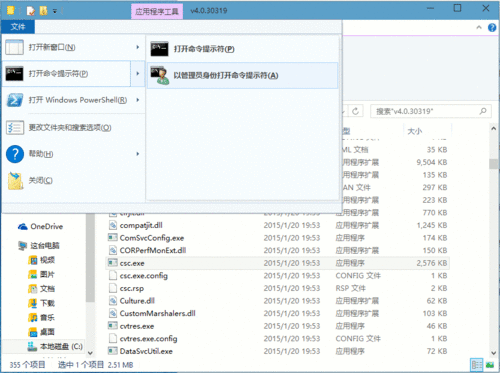The height and width of the screenshot is (373, 500).
Task: Select the csc.rsp file
Action: pyautogui.click(x=132, y=288)
